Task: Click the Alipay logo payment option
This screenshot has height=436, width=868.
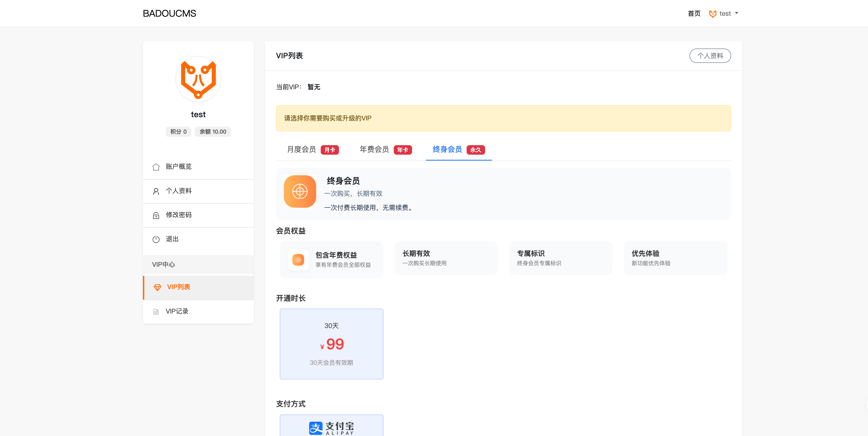Action: (x=331, y=428)
